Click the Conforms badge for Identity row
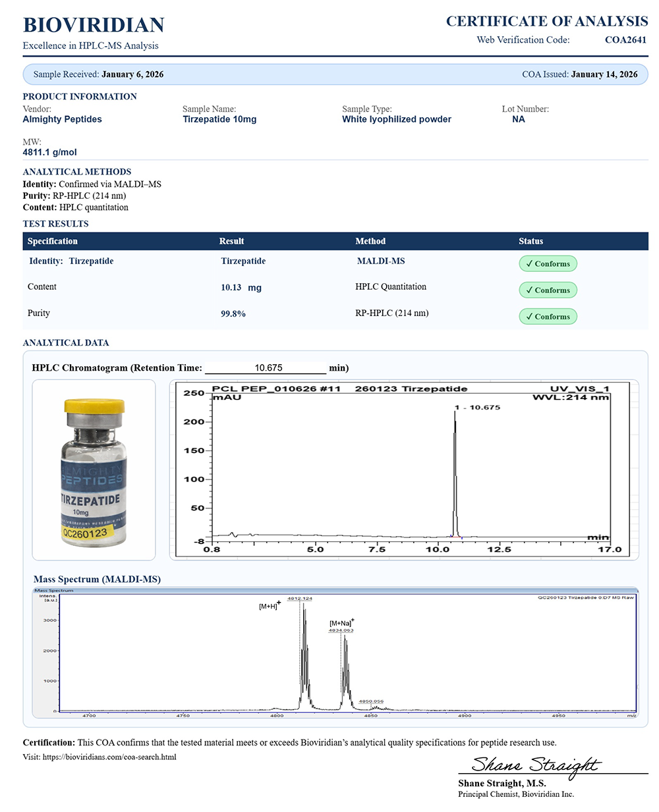The image size is (659, 812). coord(548,264)
